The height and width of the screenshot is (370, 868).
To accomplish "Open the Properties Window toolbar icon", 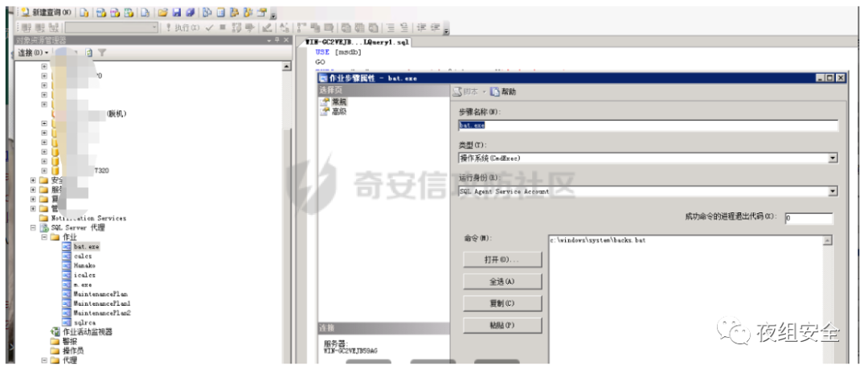I will point(260,12).
